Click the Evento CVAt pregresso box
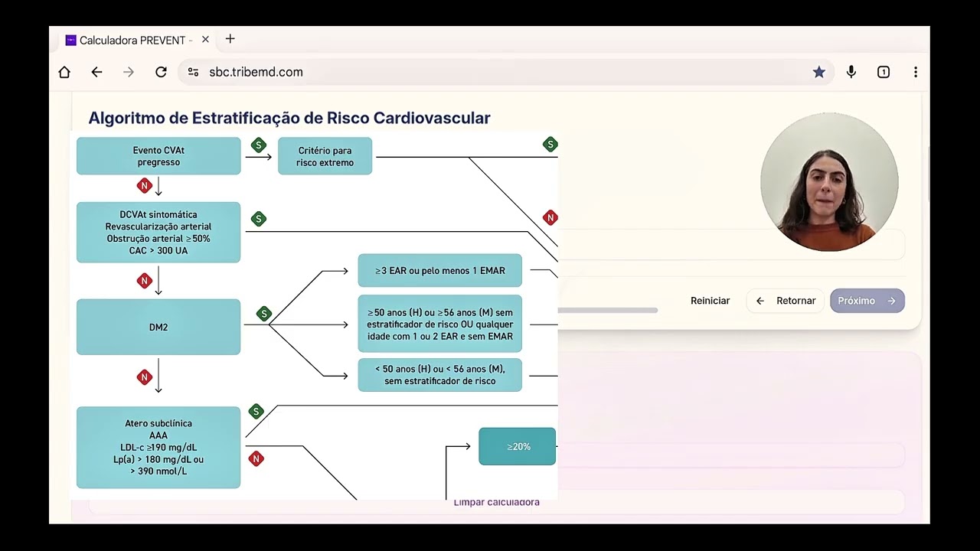The height and width of the screenshot is (551, 980). [158, 156]
